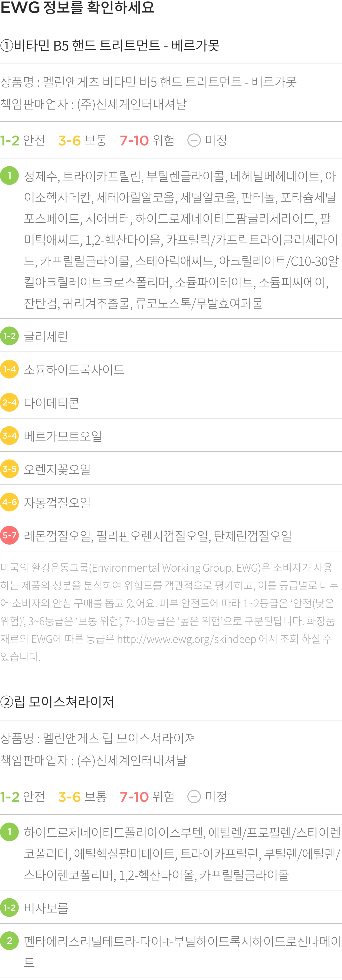Click the 글리세린 ingredient row
Viewport: 342px width, 980px height.
point(171,336)
